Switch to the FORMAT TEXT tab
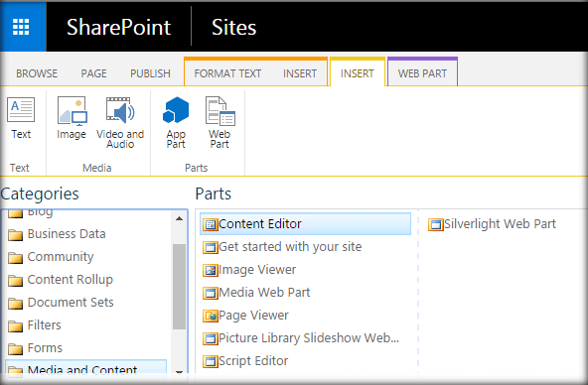This screenshot has height=385, width=588. click(x=227, y=73)
